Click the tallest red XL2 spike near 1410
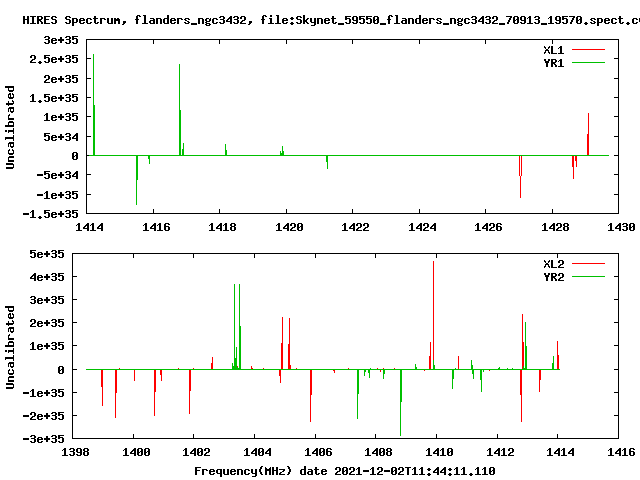 click(433, 314)
